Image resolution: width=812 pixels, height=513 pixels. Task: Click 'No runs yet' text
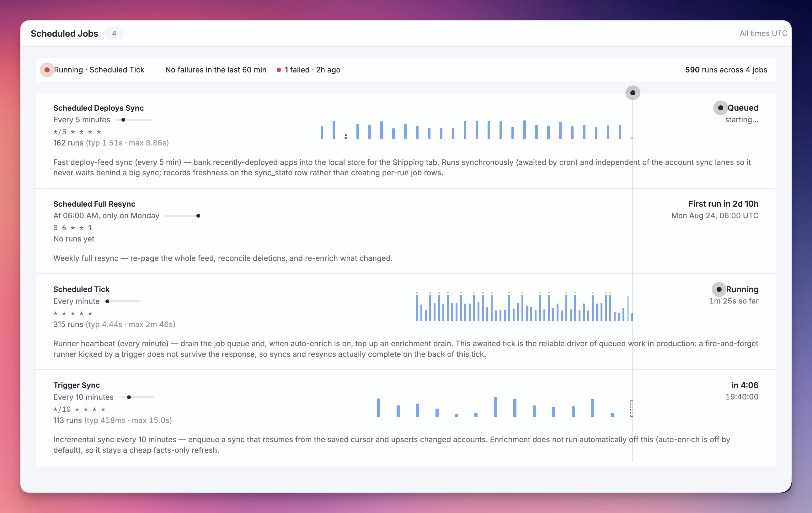pyautogui.click(x=74, y=239)
